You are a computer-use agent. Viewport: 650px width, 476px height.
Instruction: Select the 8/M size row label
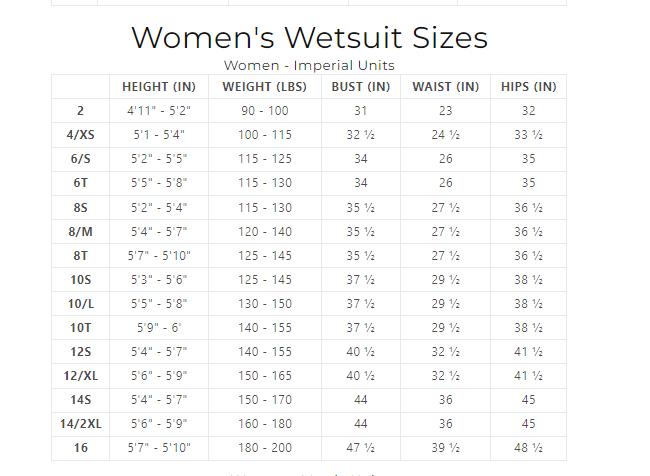click(x=80, y=231)
